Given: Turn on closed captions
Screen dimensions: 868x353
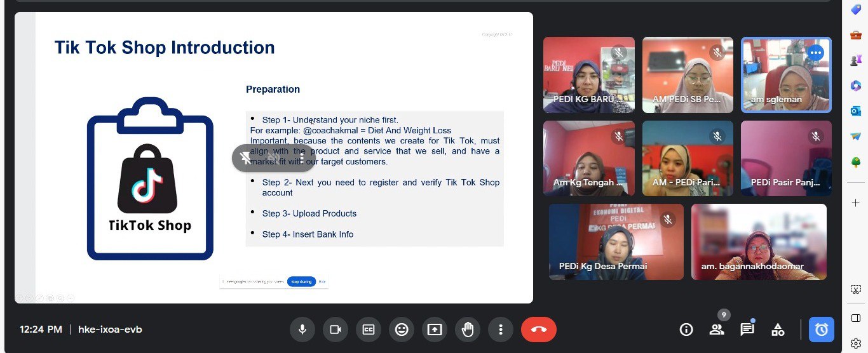Looking at the screenshot, I should click(369, 330).
